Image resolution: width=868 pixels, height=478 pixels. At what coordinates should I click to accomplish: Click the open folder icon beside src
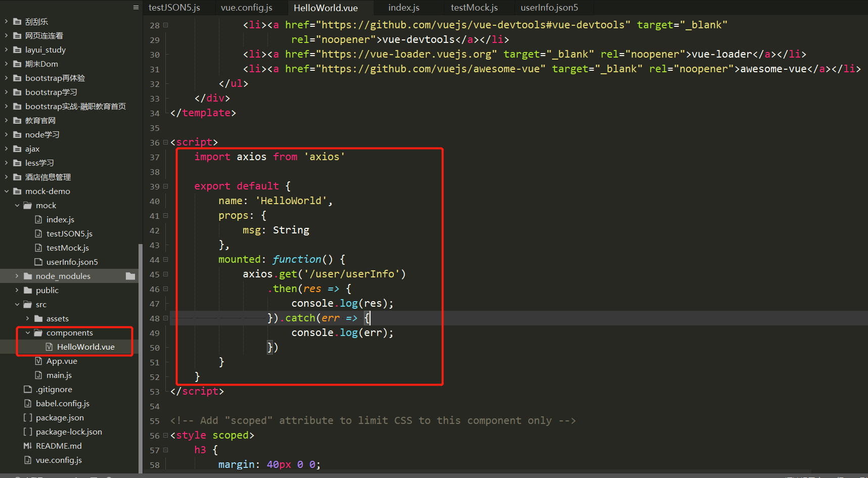(x=28, y=305)
